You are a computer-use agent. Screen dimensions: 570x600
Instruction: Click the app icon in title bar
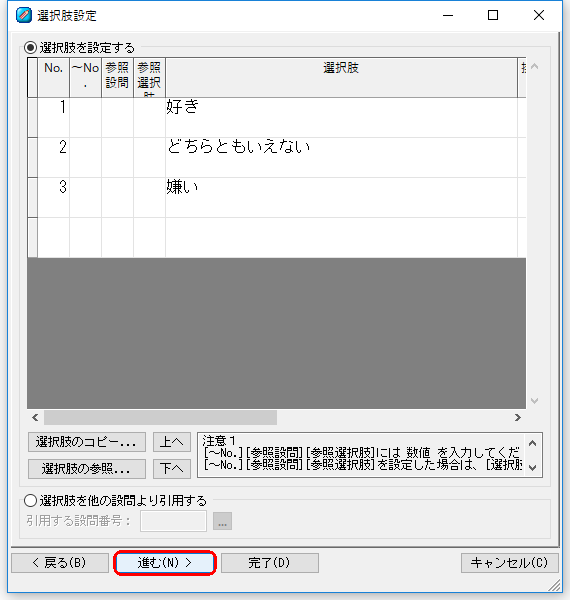pos(24,15)
